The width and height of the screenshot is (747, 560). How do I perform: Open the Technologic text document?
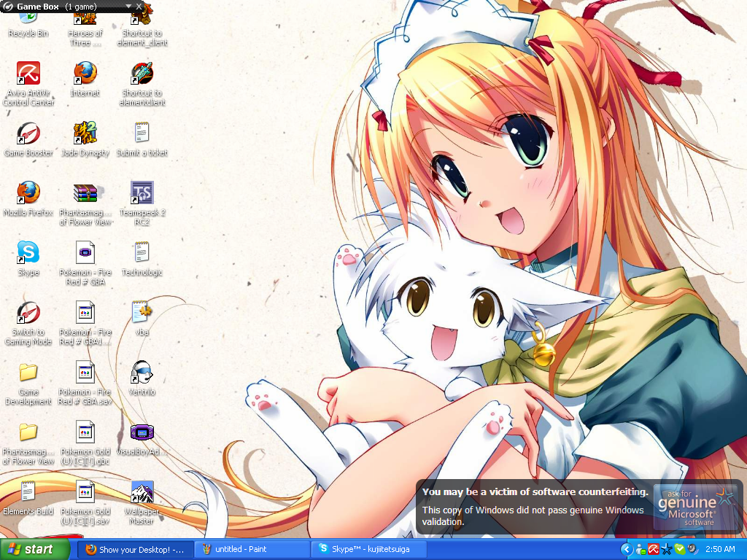[x=142, y=259]
